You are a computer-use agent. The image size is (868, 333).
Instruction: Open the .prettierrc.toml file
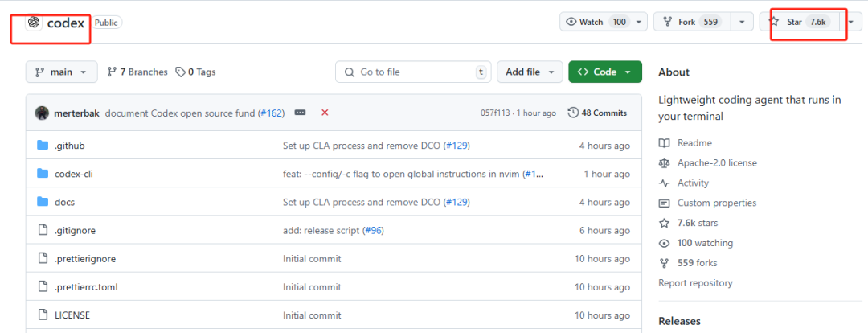[x=86, y=287]
